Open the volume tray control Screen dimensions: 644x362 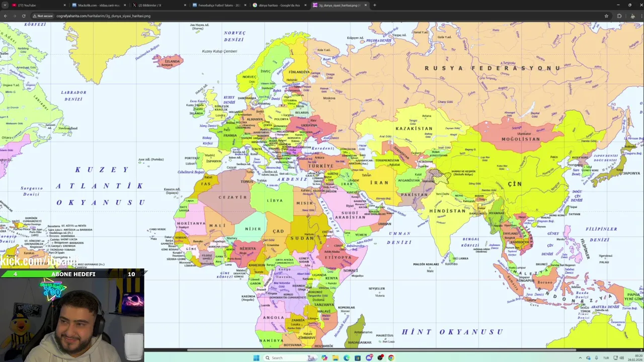(x=622, y=358)
